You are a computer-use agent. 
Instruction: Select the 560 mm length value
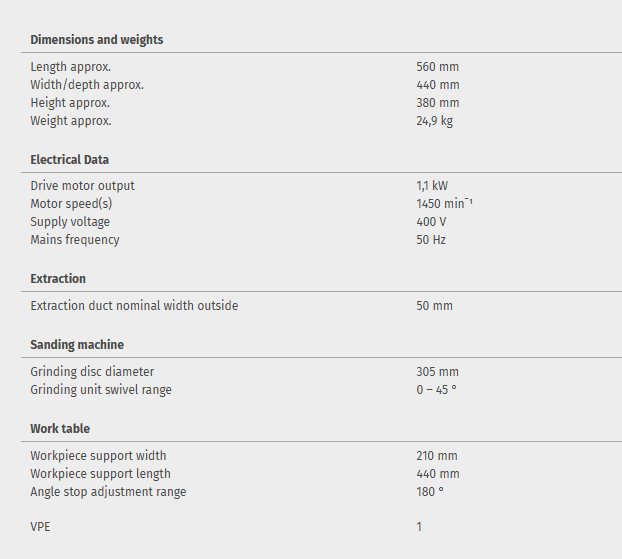(437, 67)
